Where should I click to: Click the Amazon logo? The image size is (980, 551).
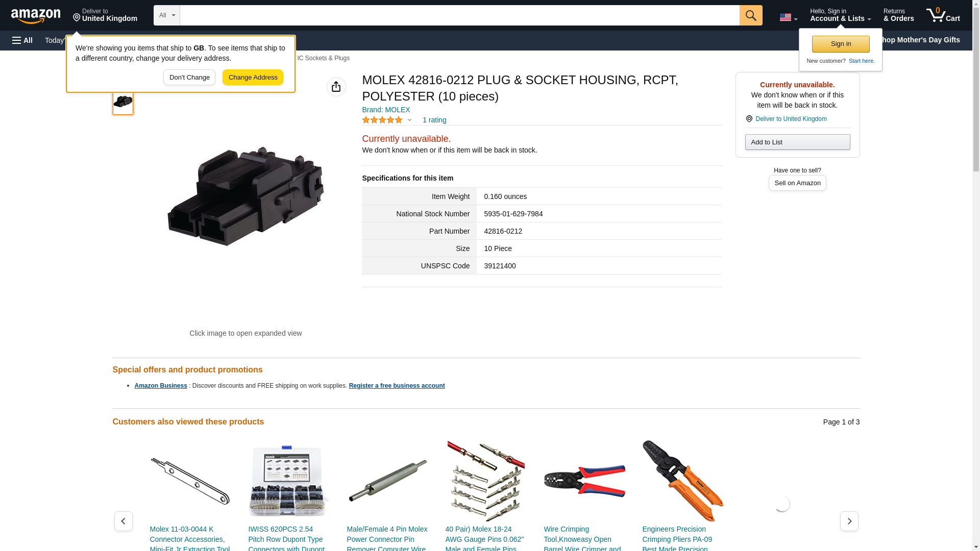click(x=36, y=16)
